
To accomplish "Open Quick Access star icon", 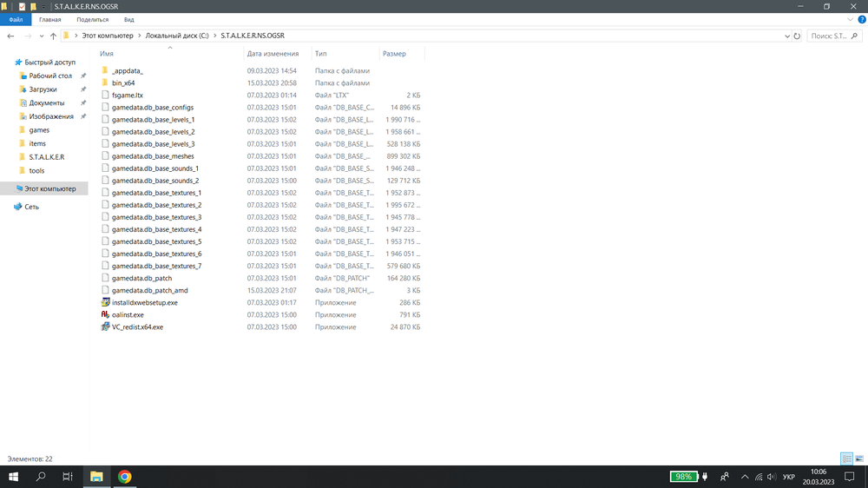I will (18, 62).
